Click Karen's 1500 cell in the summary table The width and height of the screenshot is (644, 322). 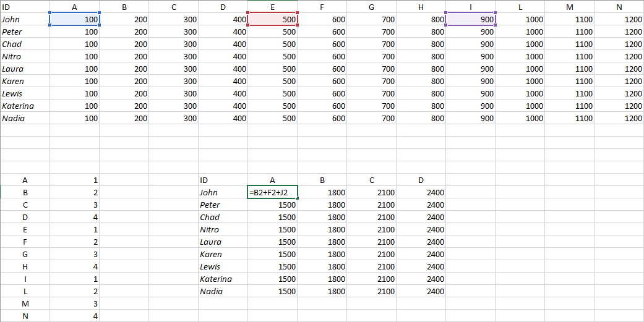[272, 254]
